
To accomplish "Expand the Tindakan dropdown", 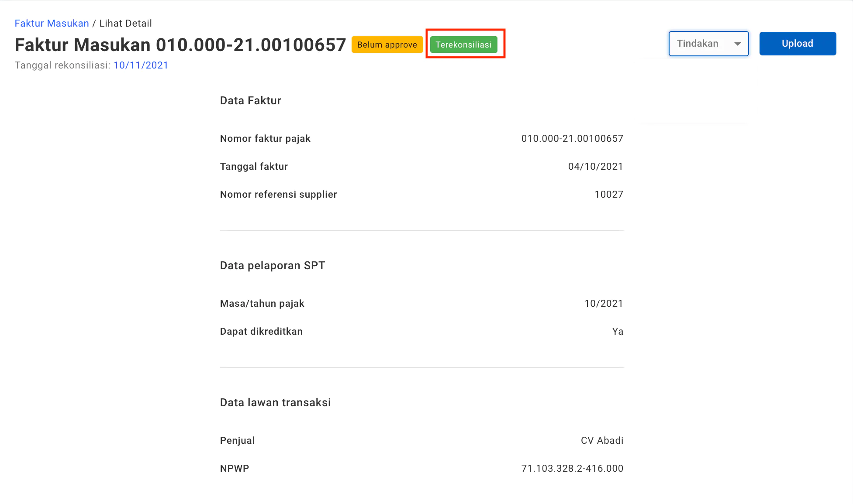I will (x=708, y=44).
